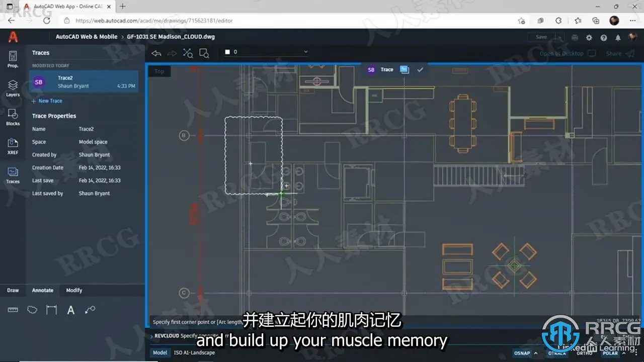644x362 pixels.
Task: Toggle OTRACK in status bar
Action: [557, 353]
